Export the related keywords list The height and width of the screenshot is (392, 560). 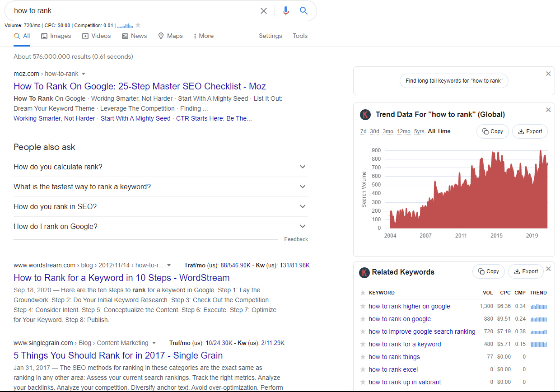[526, 271]
